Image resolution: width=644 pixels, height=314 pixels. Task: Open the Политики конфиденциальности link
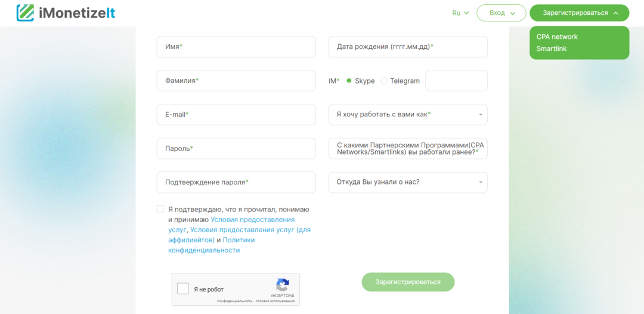coord(239,240)
